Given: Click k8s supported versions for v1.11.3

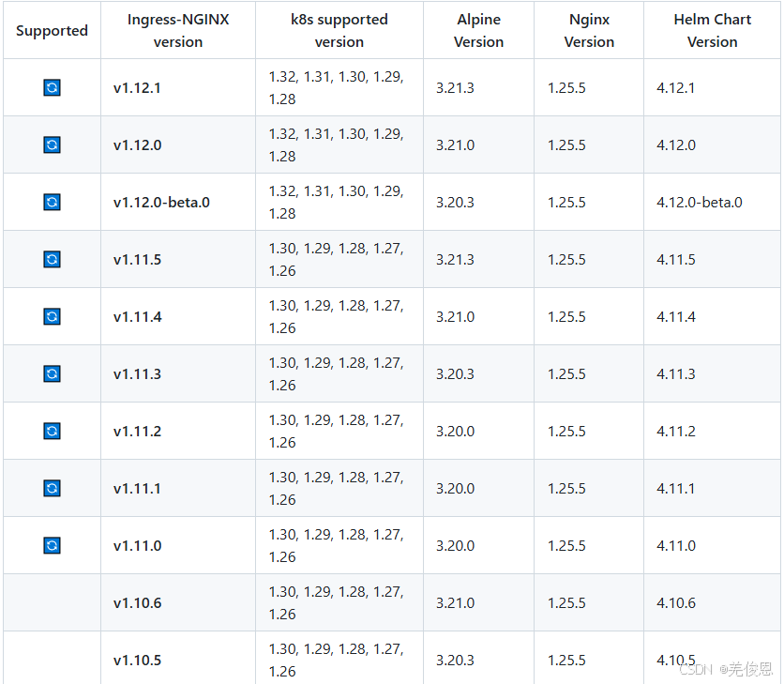Looking at the screenshot, I should tap(336, 373).
